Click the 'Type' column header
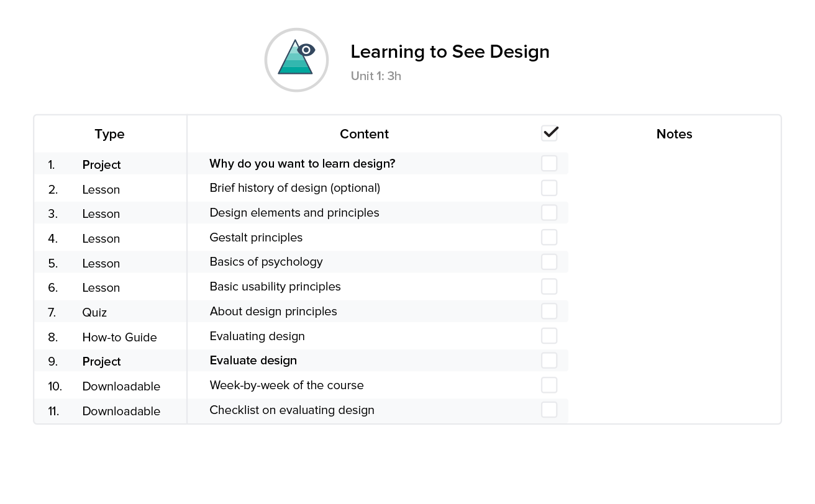The image size is (815, 504). [110, 134]
